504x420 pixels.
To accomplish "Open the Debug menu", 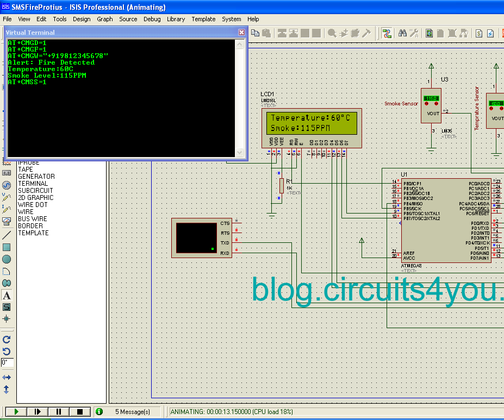I will click(152, 19).
